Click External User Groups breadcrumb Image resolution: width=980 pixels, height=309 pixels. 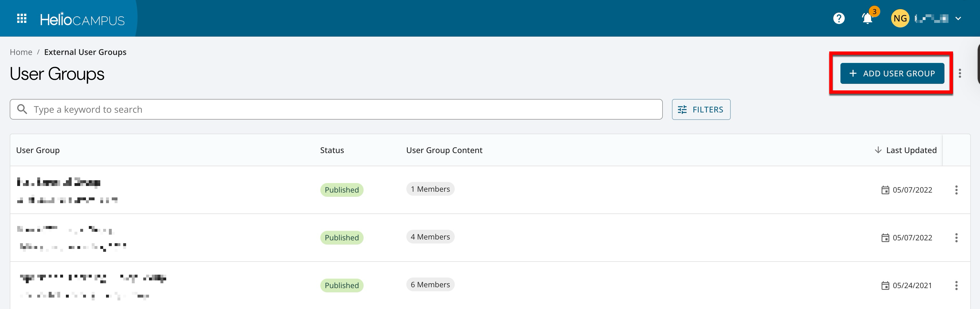[85, 52]
